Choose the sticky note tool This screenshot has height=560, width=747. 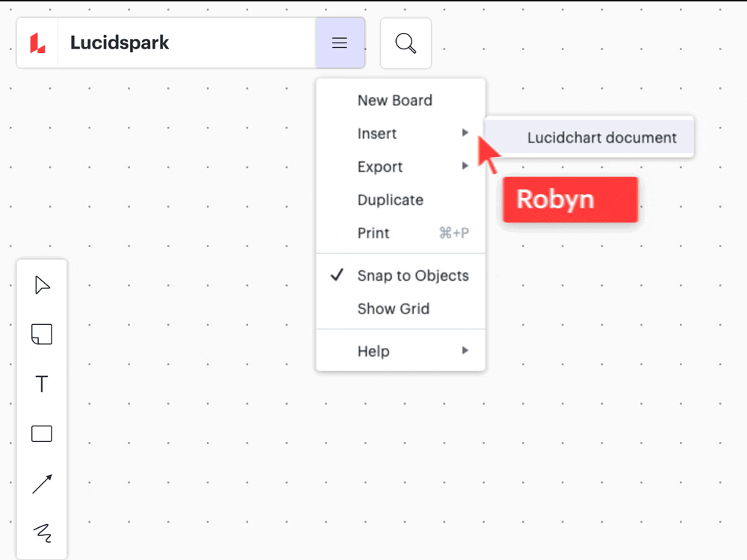click(x=42, y=335)
